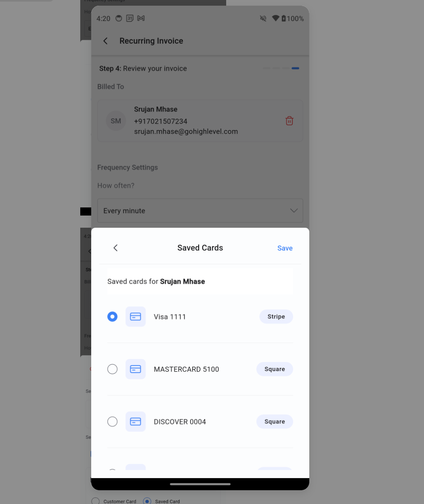Tap the Android home gesture bar
The width and height of the screenshot is (424, 504).
coord(200,484)
